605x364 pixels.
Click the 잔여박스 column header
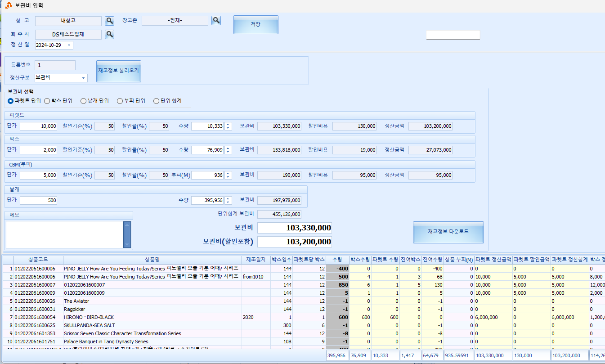point(411,260)
